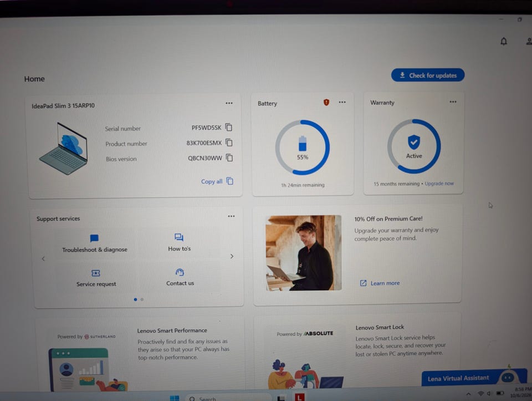Click the IdeaPad laptop illustration
Viewport: 532px width, 401px height.
pyautogui.click(x=63, y=149)
